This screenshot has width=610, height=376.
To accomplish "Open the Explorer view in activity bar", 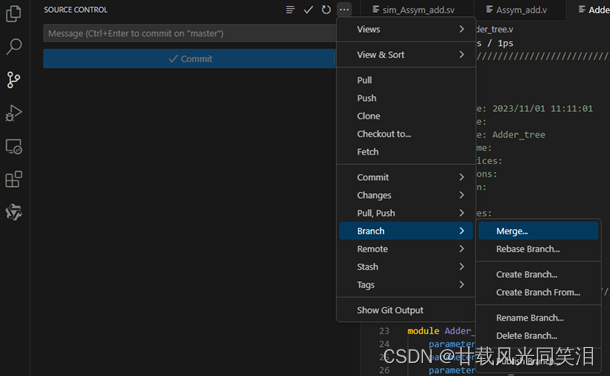I will 14,14.
